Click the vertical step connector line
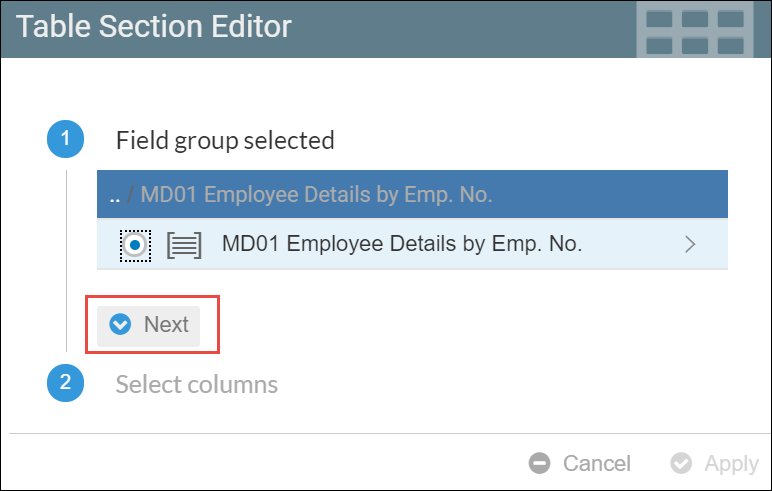This screenshot has height=491, width=772. click(x=66, y=260)
